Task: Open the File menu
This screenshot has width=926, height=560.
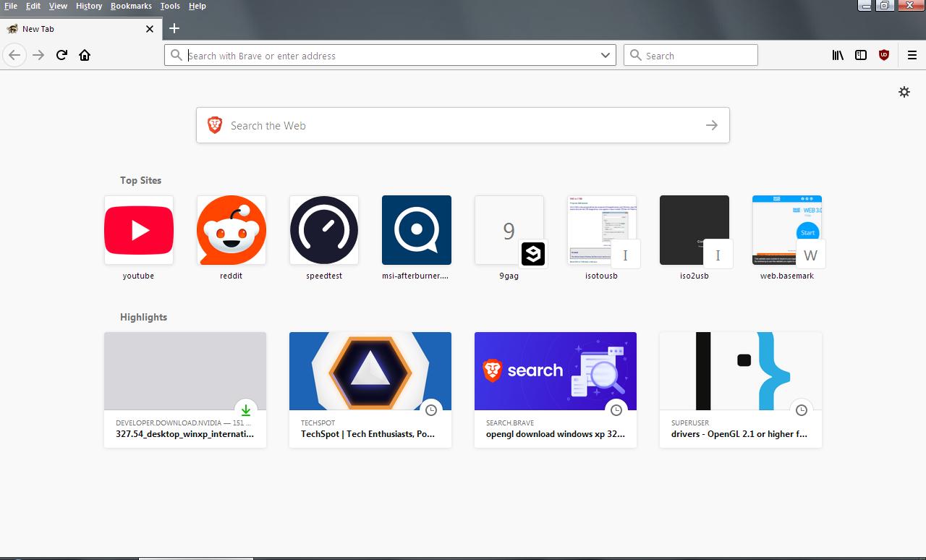Action: coord(11,6)
